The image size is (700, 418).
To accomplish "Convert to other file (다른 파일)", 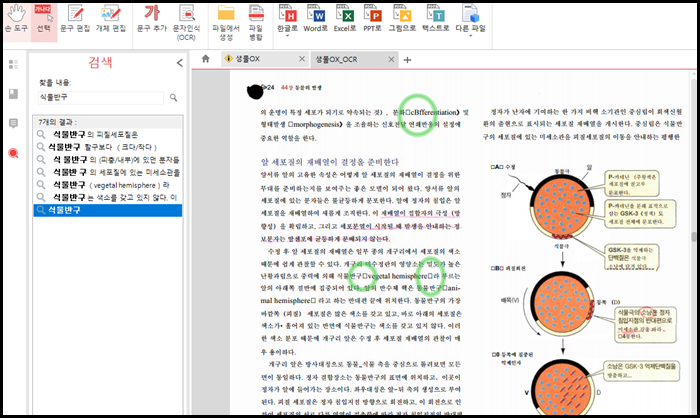I will click(470, 19).
